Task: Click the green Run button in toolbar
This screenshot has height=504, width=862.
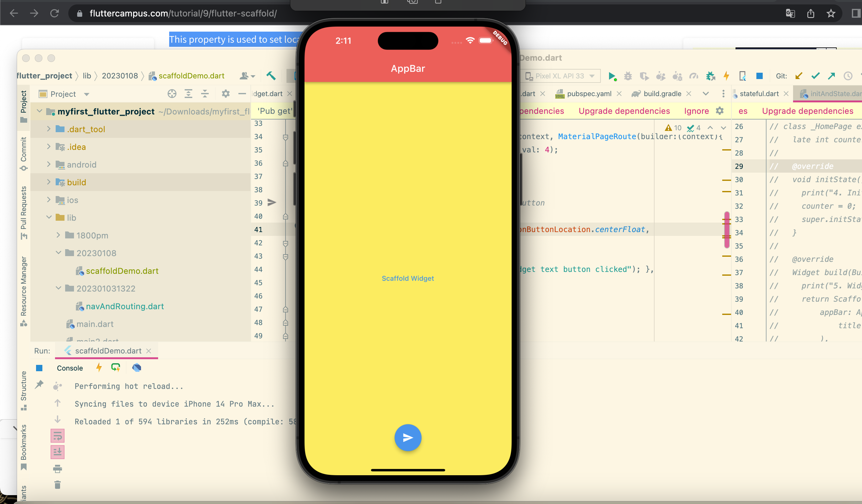Action: tap(612, 76)
